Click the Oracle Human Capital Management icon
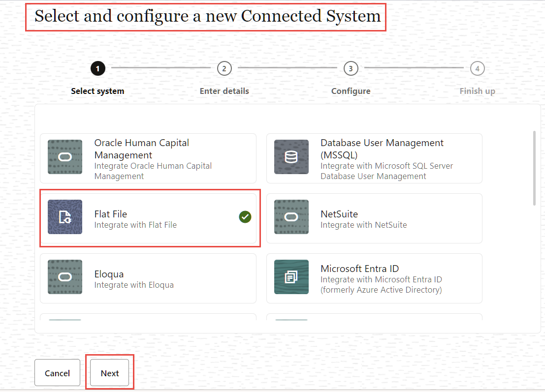545x392 pixels. [x=65, y=157]
